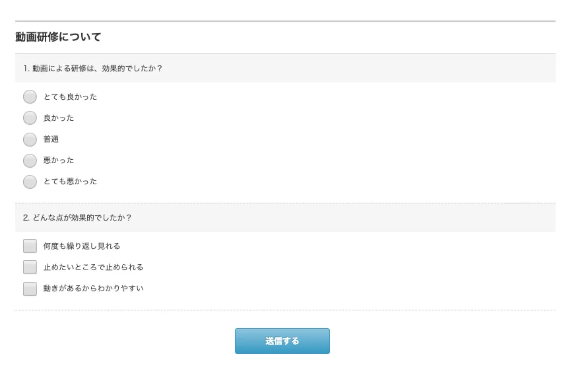
Task: Pick the '悪かった' radio option circle
Action: [x=30, y=160]
